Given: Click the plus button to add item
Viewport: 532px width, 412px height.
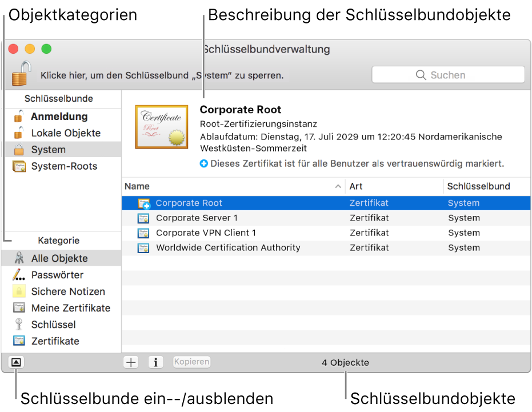Looking at the screenshot, I should [x=131, y=362].
